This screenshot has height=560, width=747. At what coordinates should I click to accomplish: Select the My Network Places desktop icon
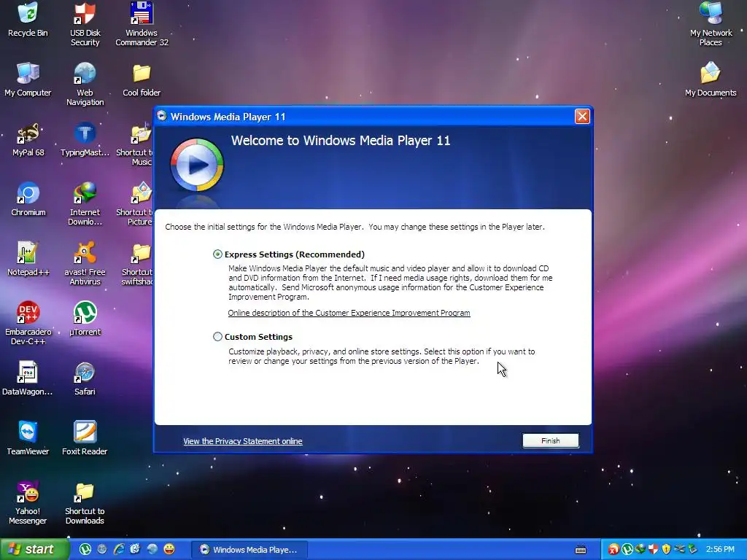711,24
